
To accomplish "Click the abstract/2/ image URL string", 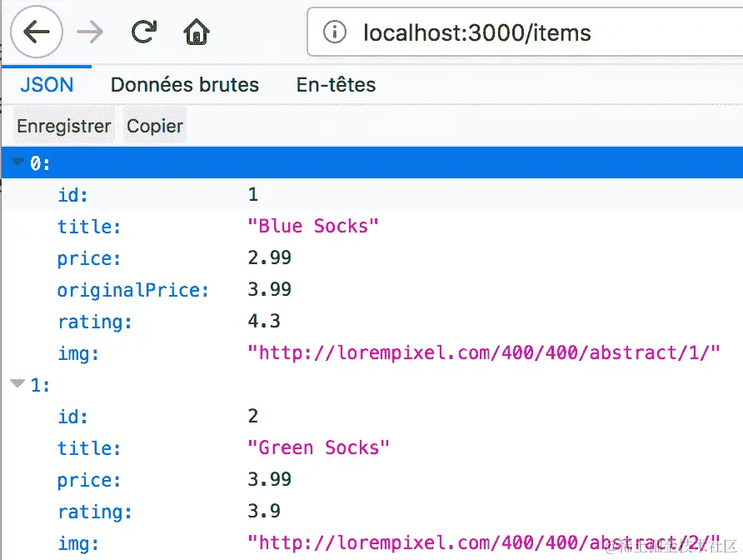I will point(483,543).
